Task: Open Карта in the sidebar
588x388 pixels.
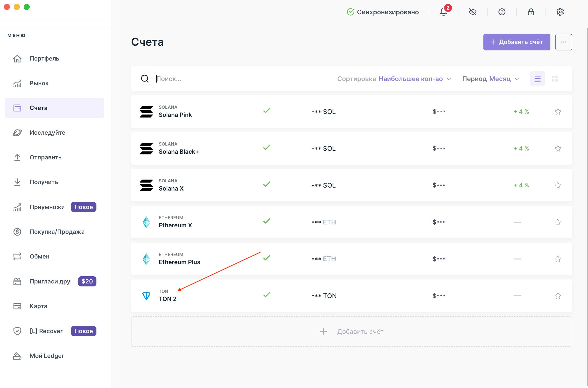Action: click(x=54, y=306)
